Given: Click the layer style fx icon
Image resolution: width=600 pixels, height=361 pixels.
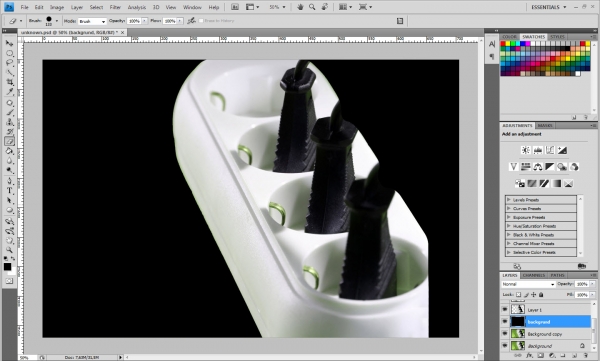Looking at the screenshot, I should pos(529,356).
